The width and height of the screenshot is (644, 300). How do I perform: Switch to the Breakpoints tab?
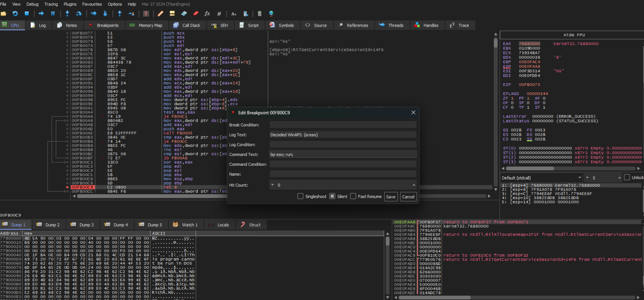[x=103, y=25]
